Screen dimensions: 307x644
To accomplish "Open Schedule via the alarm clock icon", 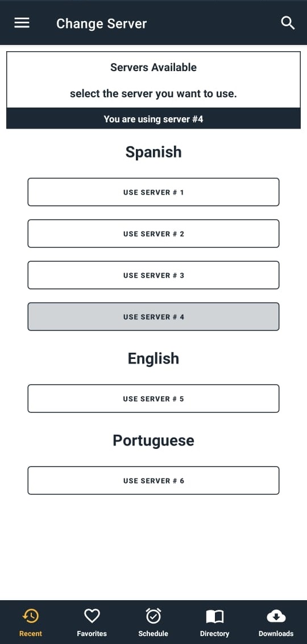I will 153,616.
